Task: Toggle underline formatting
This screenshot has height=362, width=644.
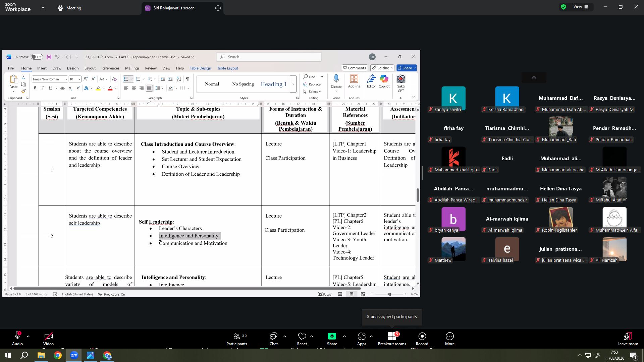Action: pyautogui.click(x=50, y=88)
